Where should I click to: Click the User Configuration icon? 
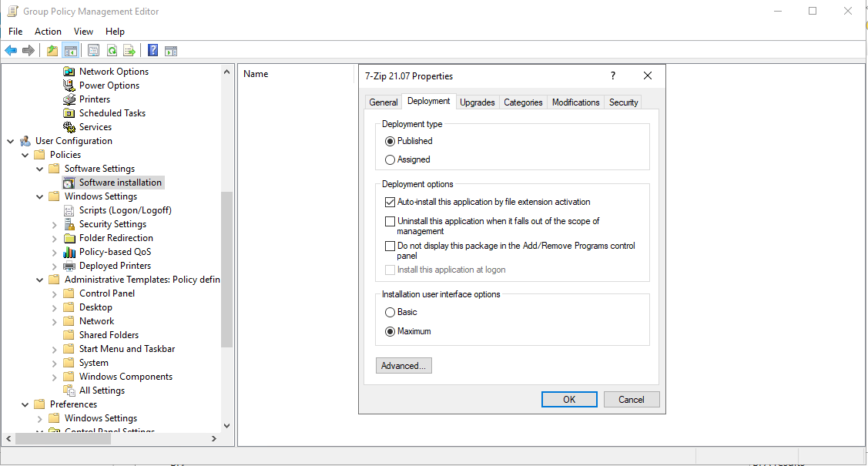tap(25, 141)
